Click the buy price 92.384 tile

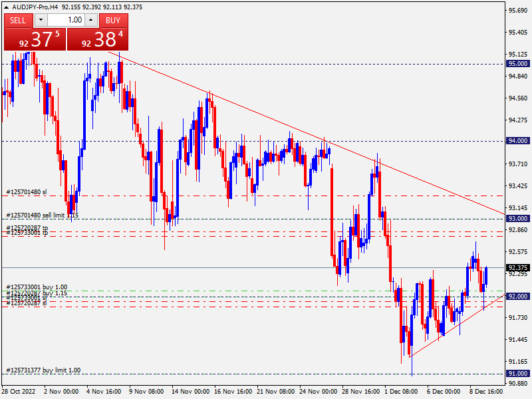(98, 39)
